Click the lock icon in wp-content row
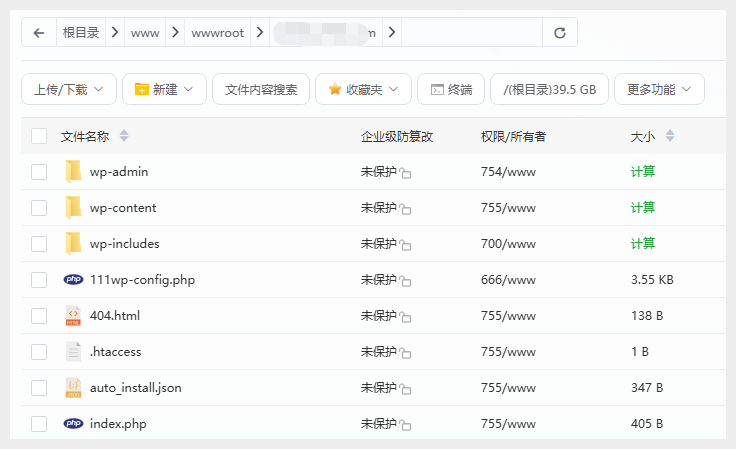Viewport: 736px width, 449px height. (x=406, y=209)
